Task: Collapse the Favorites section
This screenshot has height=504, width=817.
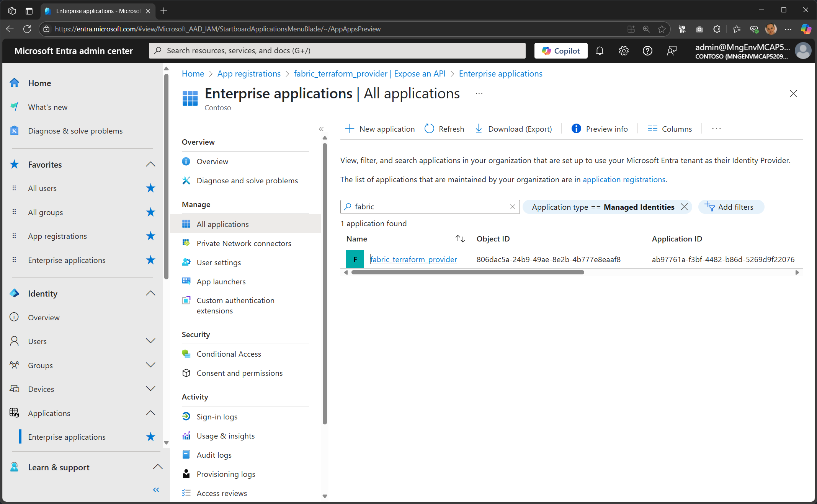Action: [x=150, y=164]
